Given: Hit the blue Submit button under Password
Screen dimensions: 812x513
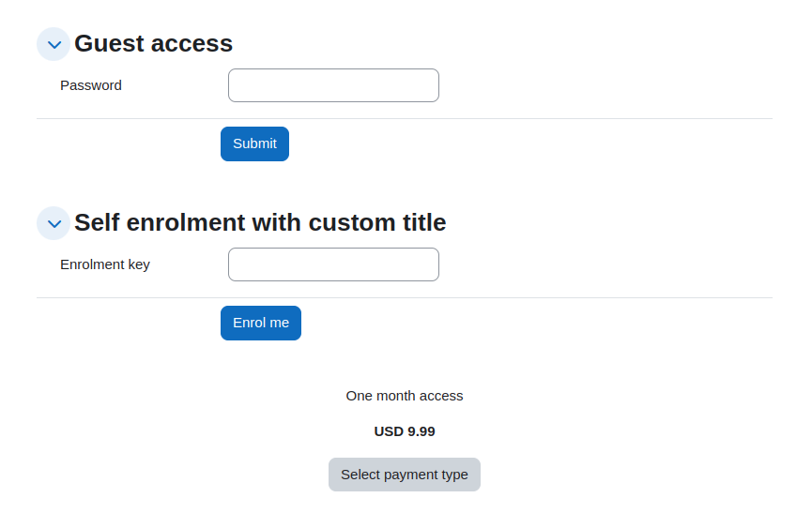Looking at the screenshot, I should [254, 143].
